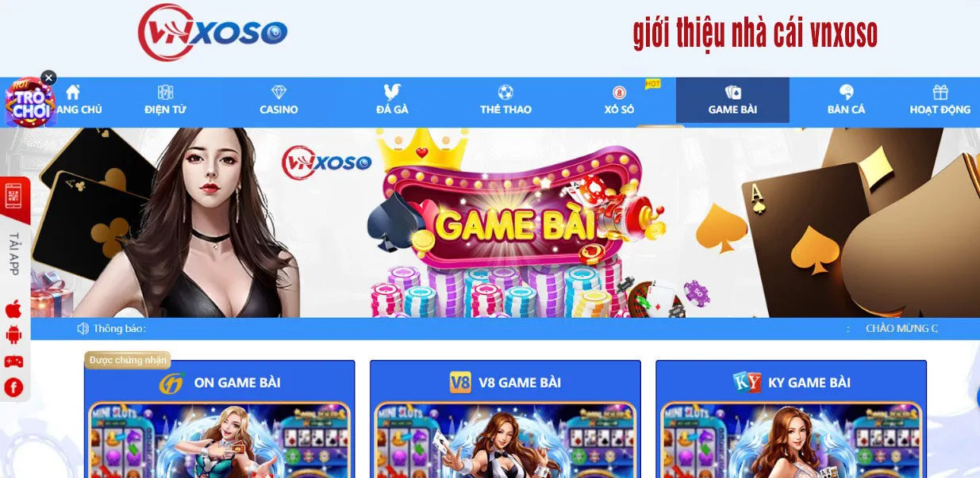Click the Apple iOS download icon

click(13, 308)
